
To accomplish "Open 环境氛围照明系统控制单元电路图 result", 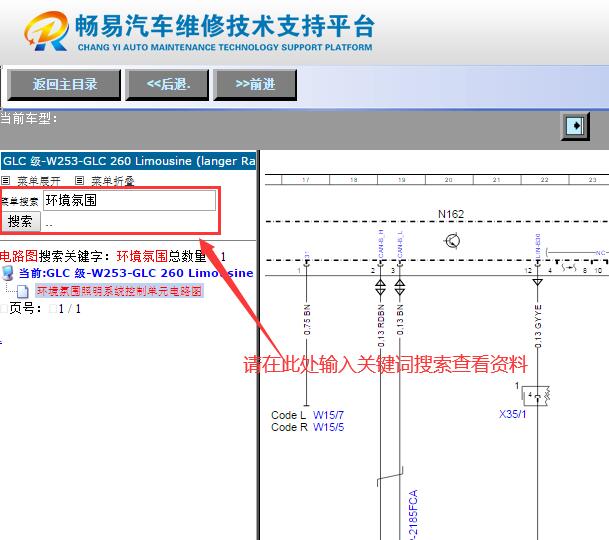I will pyautogui.click(x=119, y=291).
